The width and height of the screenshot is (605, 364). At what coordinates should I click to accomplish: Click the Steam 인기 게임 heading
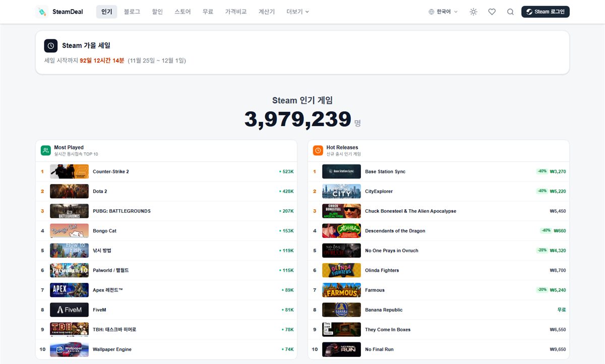(x=302, y=100)
